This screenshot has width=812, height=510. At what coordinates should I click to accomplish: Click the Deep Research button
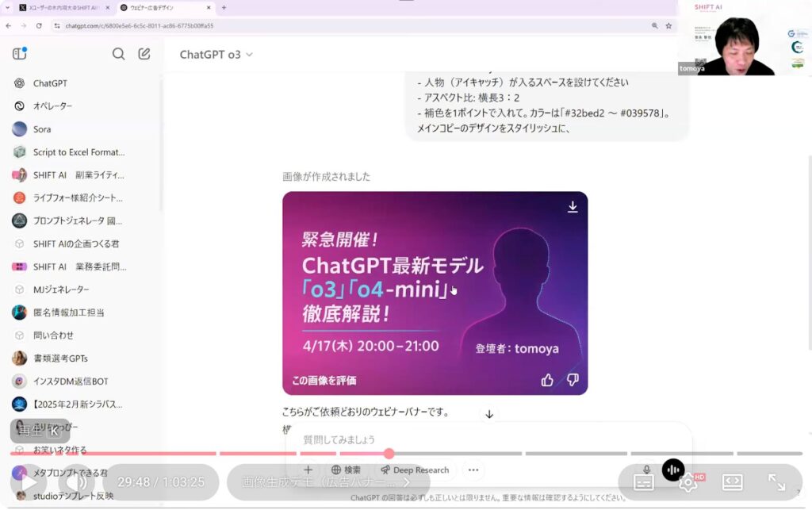414,470
